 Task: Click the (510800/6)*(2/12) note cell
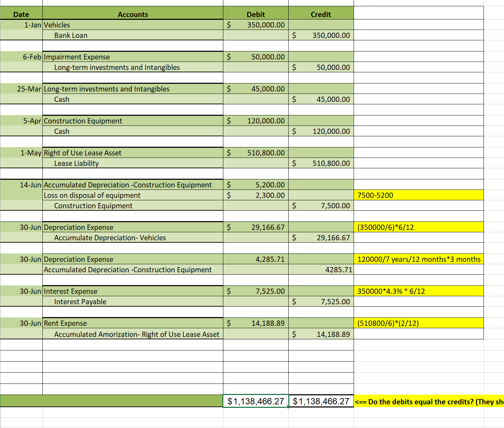click(x=419, y=323)
